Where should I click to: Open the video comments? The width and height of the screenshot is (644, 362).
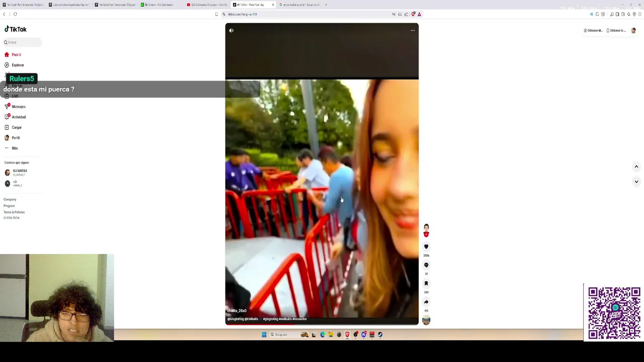point(426,265)
